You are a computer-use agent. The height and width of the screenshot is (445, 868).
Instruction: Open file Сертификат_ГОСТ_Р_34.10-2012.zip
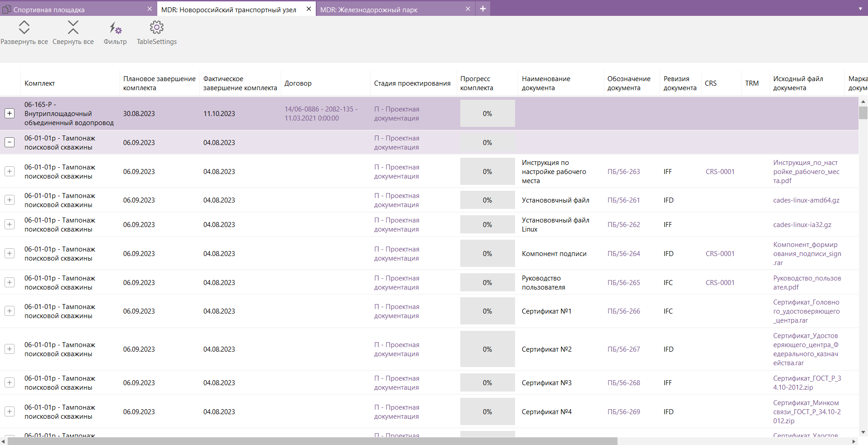[807, 383]
